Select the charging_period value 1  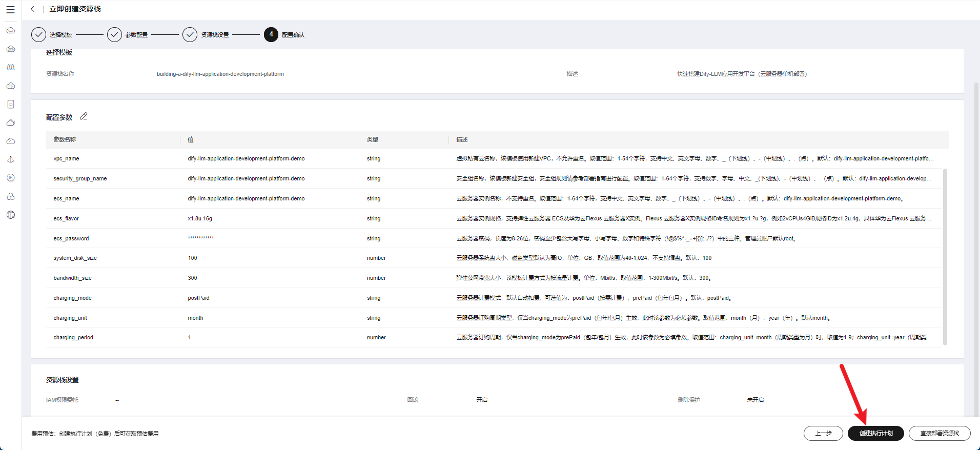[x=190, y=338]
